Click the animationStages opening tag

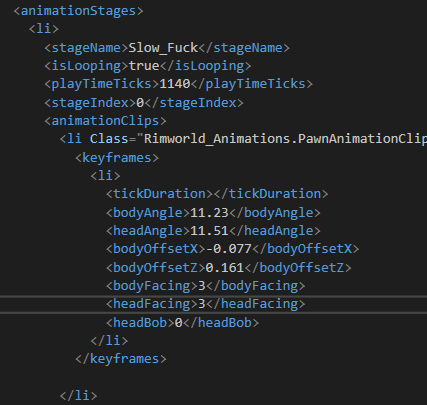78,11
